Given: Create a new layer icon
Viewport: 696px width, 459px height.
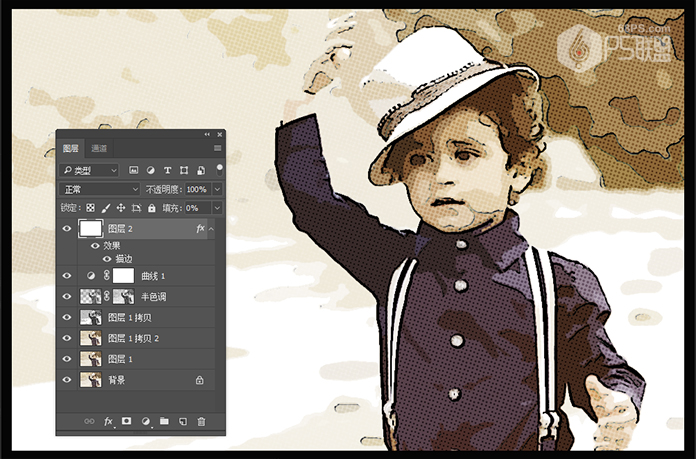Looking at the screenshot, I should click(x=183, y=421).
